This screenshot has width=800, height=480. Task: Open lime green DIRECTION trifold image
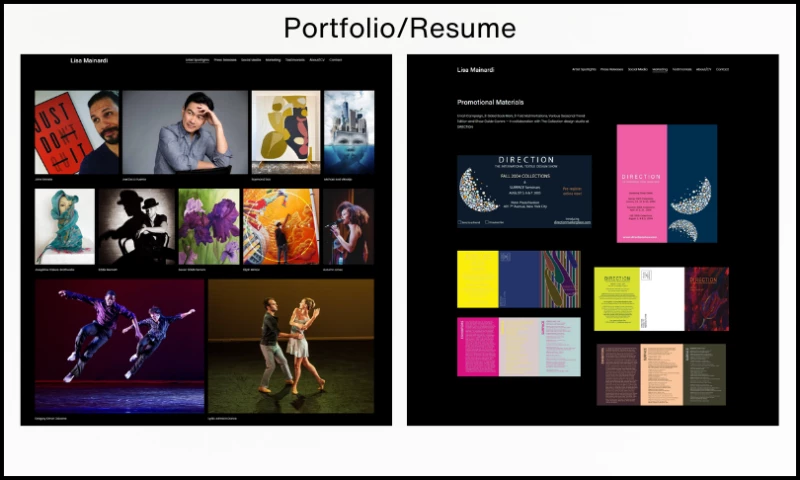point(662,299)
